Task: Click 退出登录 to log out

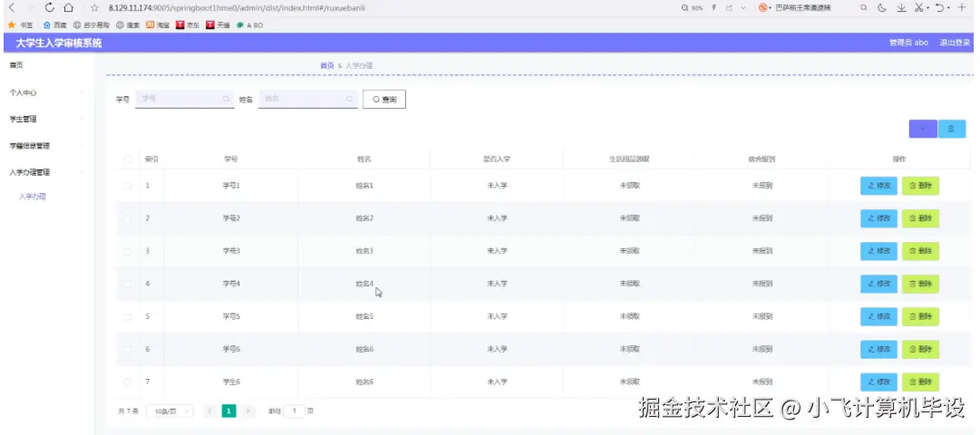Action: (955, 43)
